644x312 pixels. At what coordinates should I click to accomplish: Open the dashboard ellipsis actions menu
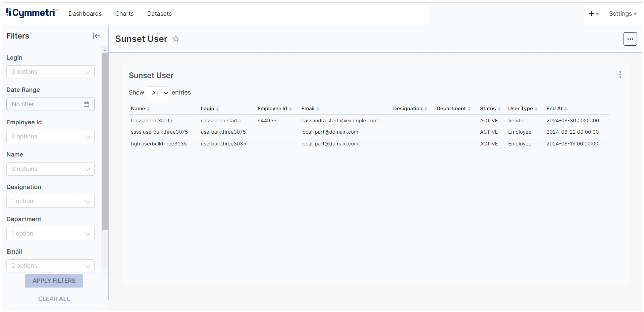(x=630, y=39)
